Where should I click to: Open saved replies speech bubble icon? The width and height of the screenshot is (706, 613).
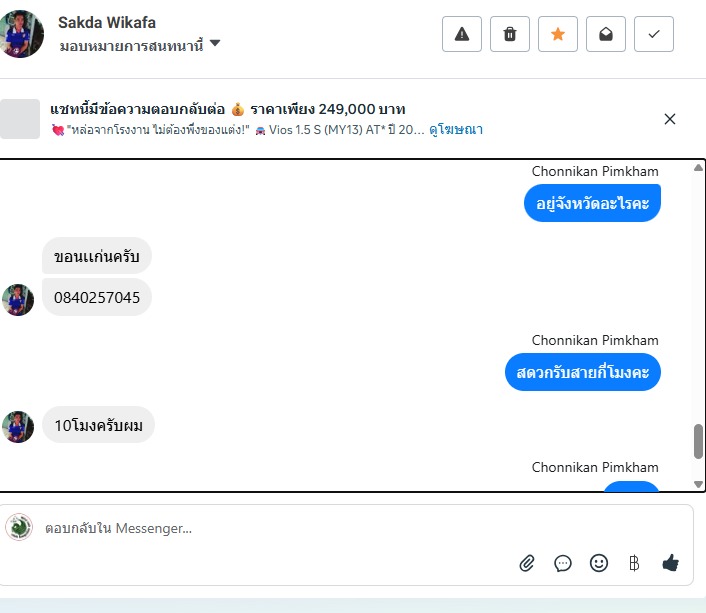point(563,563)
